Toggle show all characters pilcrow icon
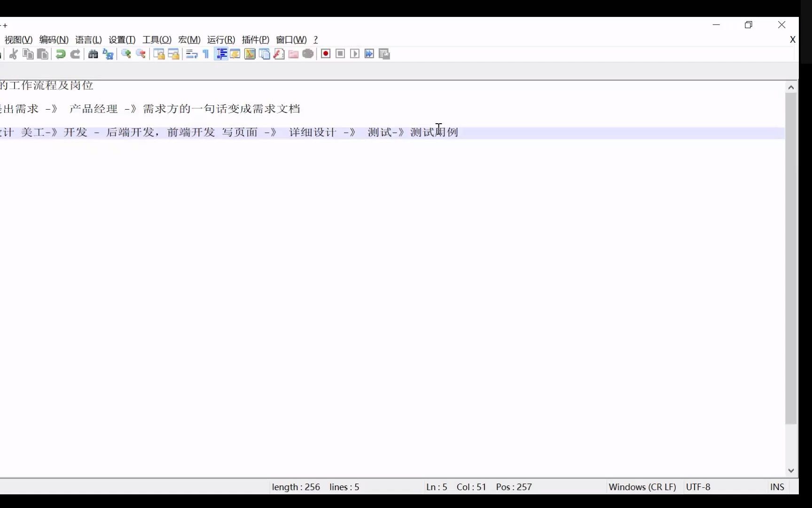 [x=206, y=54]
